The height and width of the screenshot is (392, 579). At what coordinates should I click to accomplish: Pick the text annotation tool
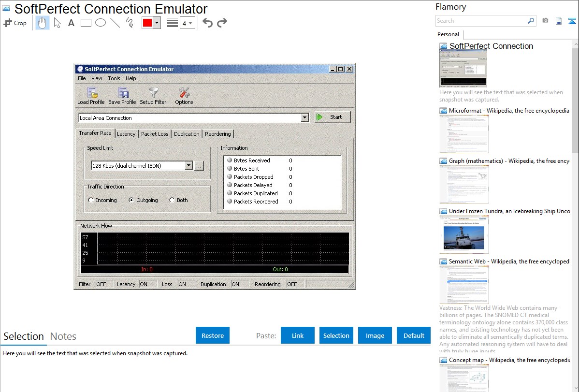click(71, 23)
